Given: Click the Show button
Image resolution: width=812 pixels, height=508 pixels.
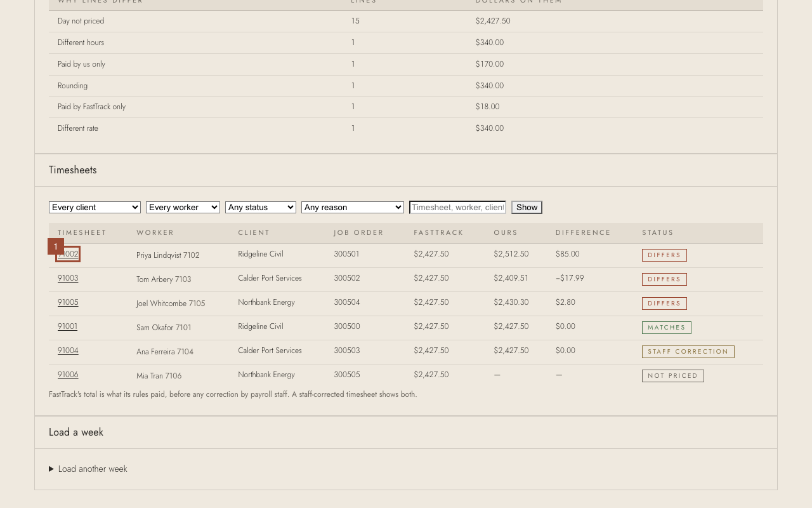Looking at the screenshot, I should pyautogui.click(x=527, y=208).
